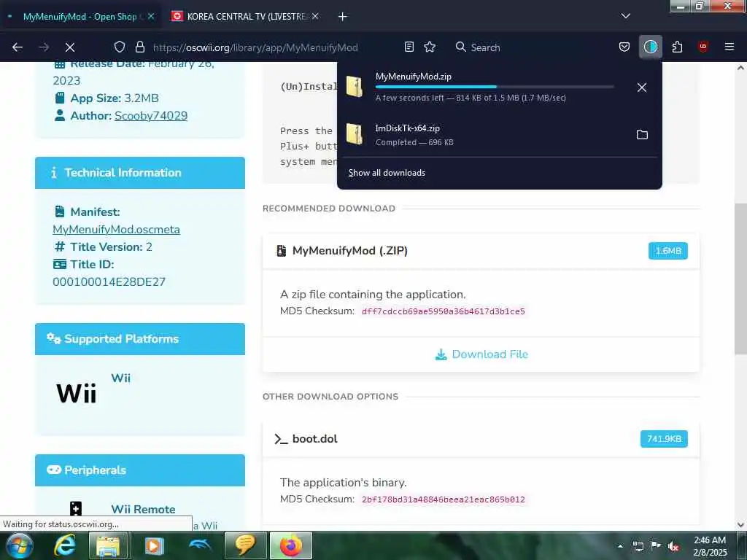The height and width of the screenshot is (560, 747).
Task: Show all downloads
Action: [387, 173]
